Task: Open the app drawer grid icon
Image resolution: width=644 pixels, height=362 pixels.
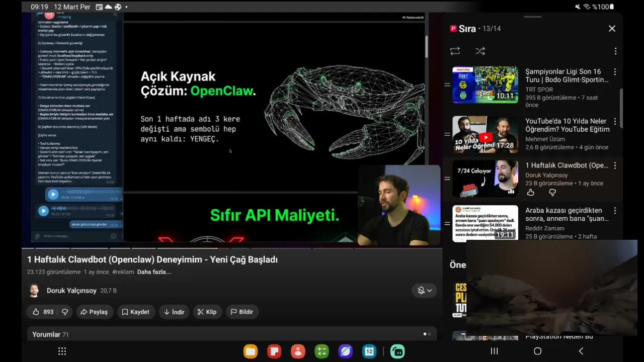Action: [62, 351]
